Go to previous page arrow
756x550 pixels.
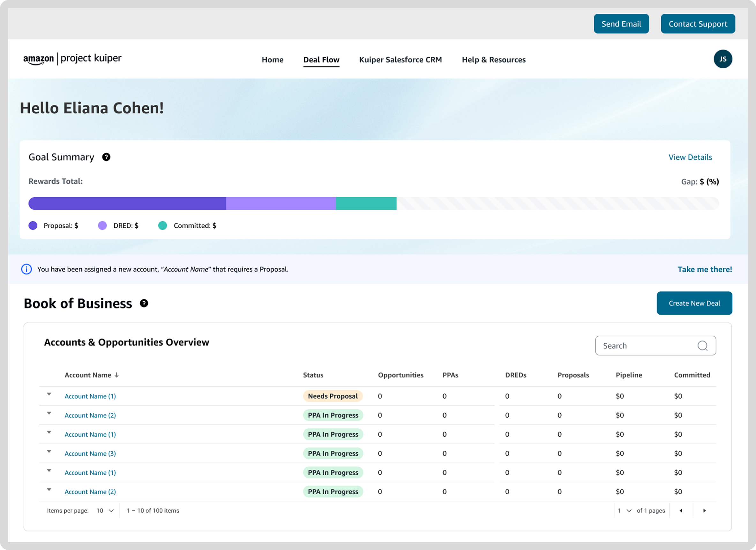681,511
